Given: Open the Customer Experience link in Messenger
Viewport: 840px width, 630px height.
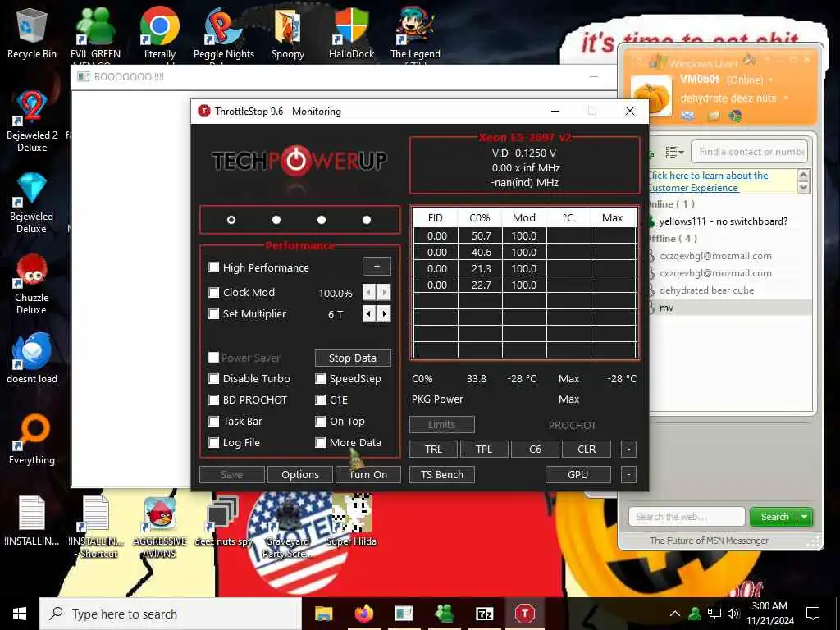Looking at the screenshot, I should point(708,181).
